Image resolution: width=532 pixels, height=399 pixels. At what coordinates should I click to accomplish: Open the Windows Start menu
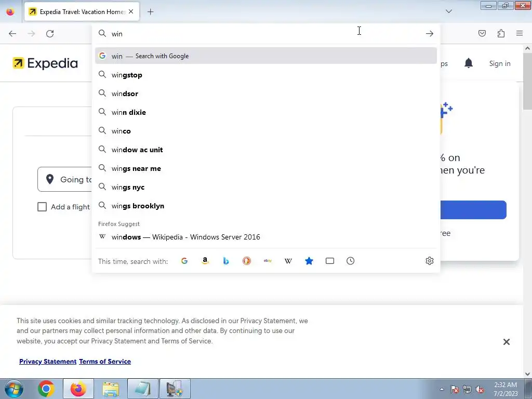pos(14,389)
